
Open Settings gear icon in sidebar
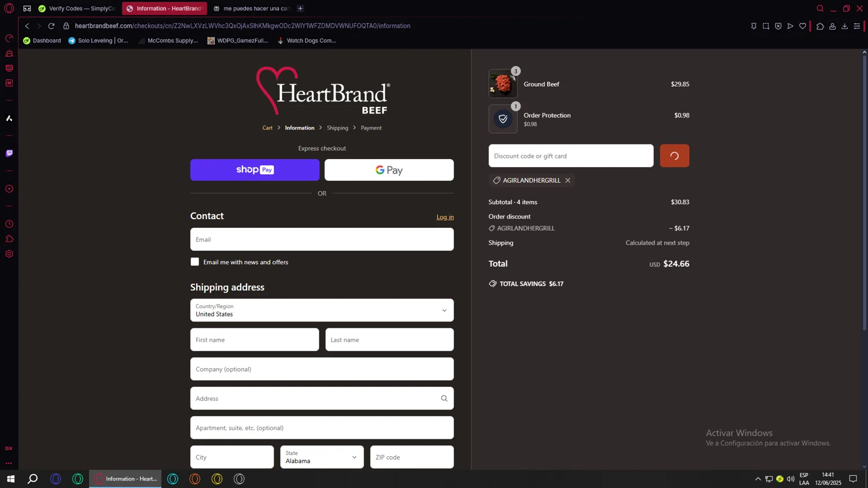(9, 254)
